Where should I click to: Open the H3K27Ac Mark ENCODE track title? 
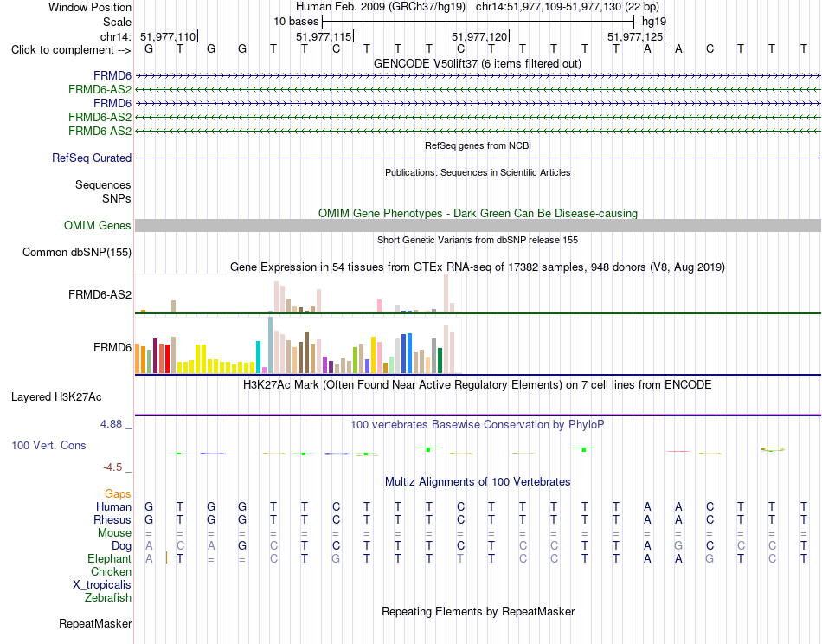(x=478, y=385)
